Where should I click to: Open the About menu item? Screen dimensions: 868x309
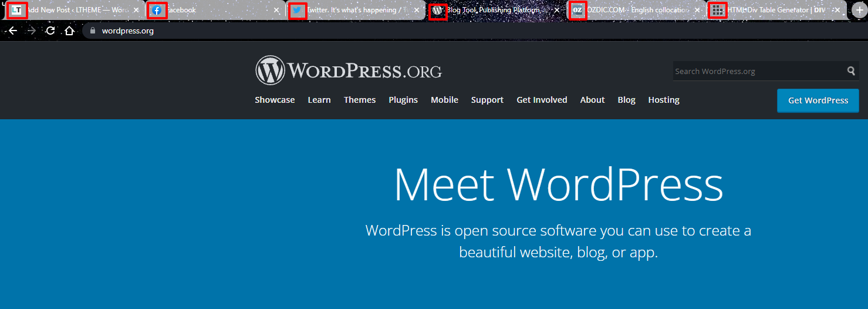click(592, 100)
